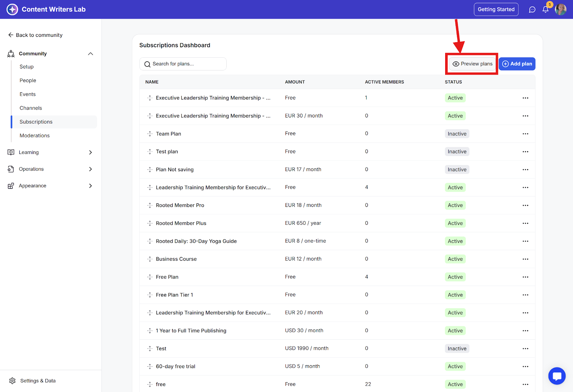Click drag handle for Rooted Member Pro
Viewport: 573px width, 392px height.
pyautogui.click(x=150, y=205)
